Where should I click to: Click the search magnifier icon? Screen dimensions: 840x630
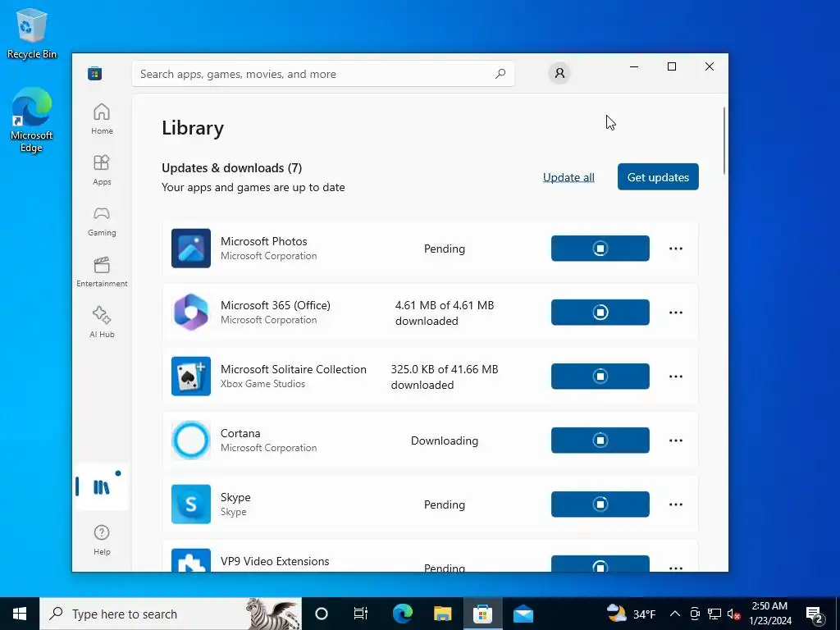pos(500,73)
